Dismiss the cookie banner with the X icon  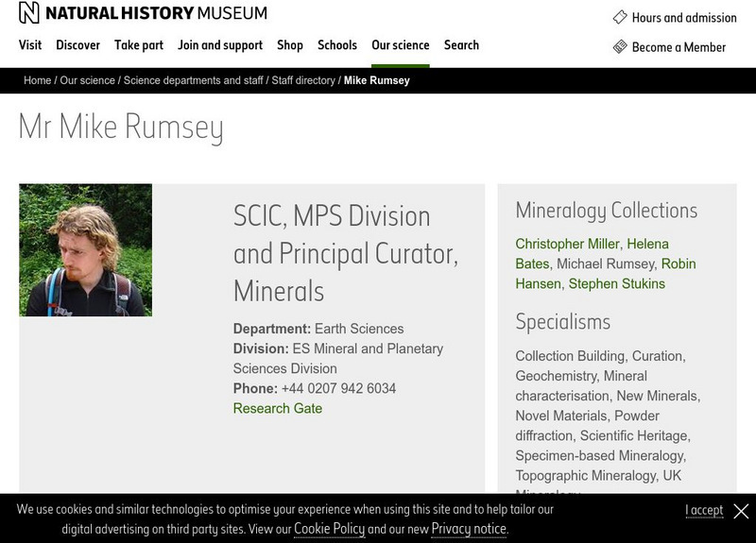(741, 511)
